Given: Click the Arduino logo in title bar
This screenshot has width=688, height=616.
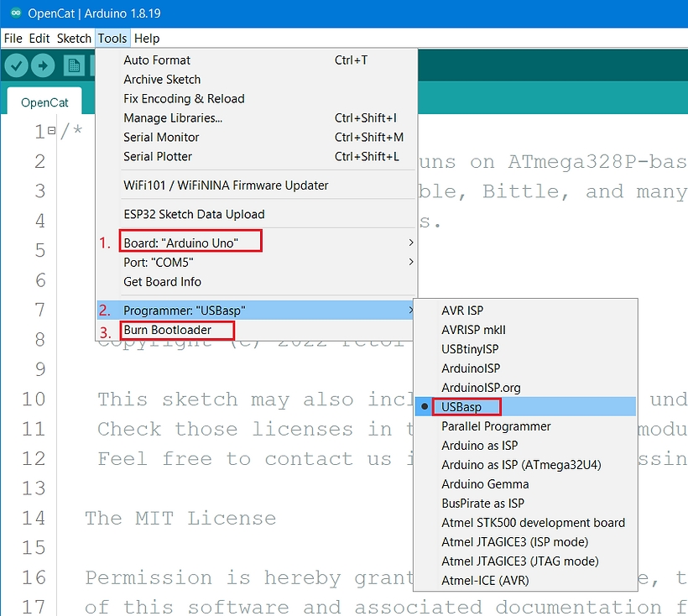Looking at the screenshot, I should (15, 13).
